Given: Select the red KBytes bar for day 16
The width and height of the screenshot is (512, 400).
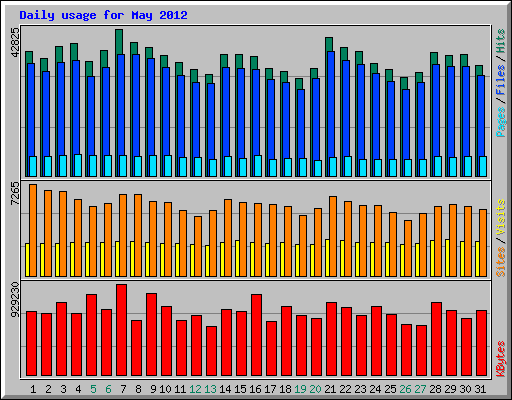Looking at the screenshot, I should click(257, 335).
